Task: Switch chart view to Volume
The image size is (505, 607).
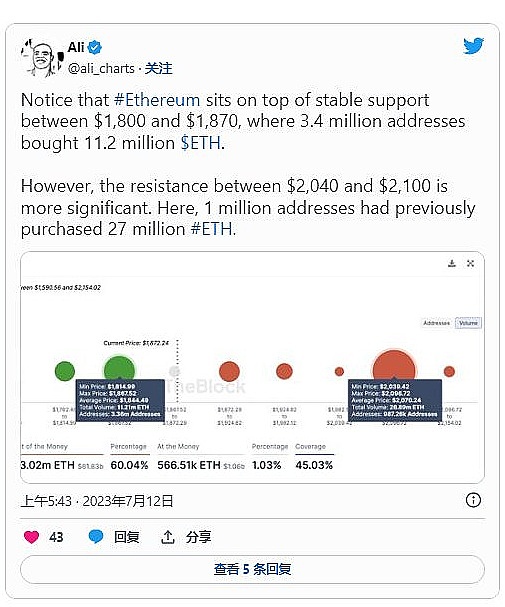Action: (x=469, y=323)
